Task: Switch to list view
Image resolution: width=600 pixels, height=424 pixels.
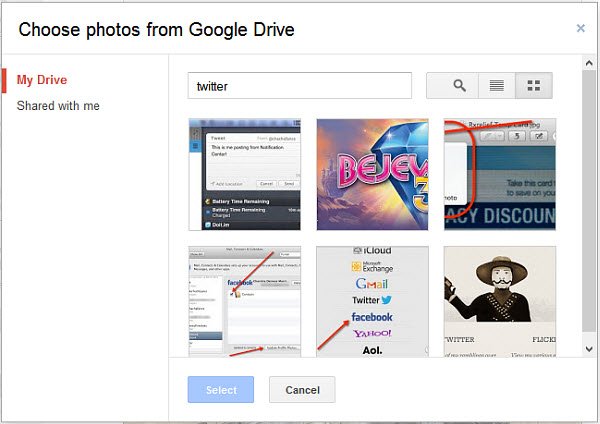Action: (x=497, y=85)
